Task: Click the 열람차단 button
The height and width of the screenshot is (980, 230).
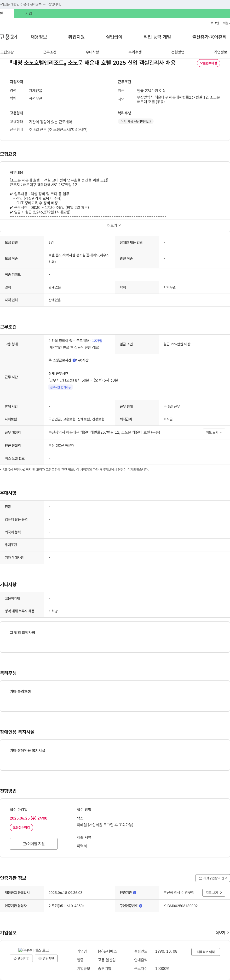Action: (x=46, y=958)
